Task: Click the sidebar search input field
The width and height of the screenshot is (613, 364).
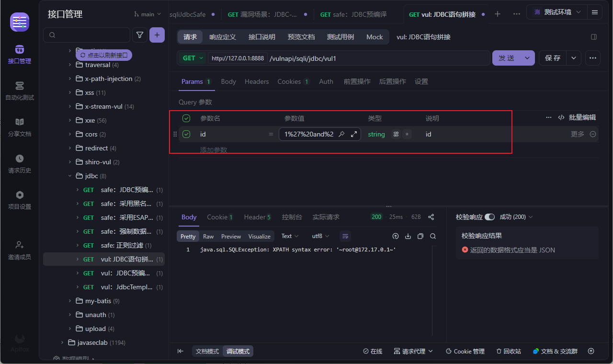Action: click(x=87, y=35)
